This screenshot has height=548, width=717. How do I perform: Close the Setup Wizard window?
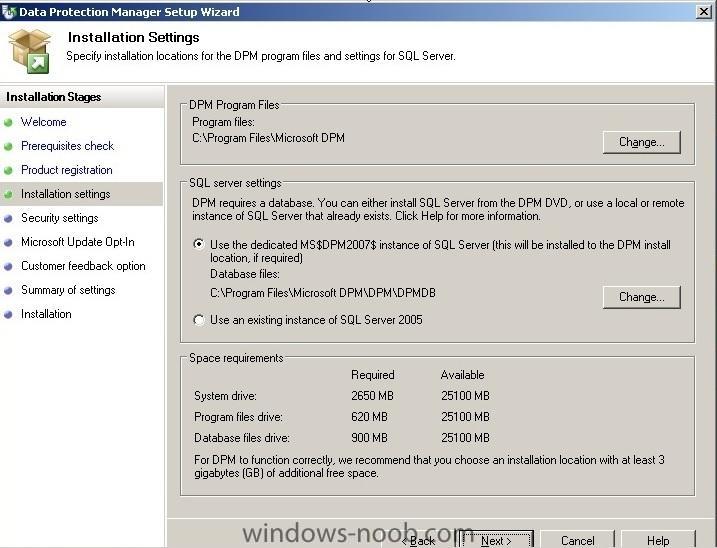[704, 11]
